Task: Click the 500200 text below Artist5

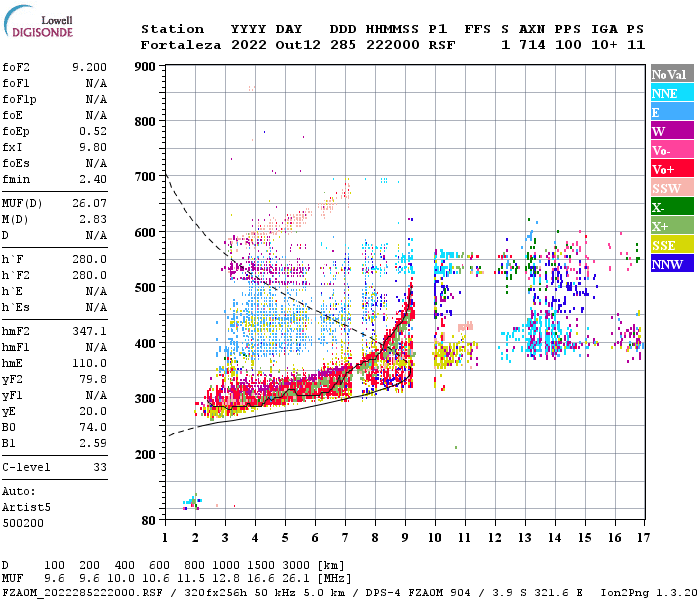Action: (x=23, y=523)
